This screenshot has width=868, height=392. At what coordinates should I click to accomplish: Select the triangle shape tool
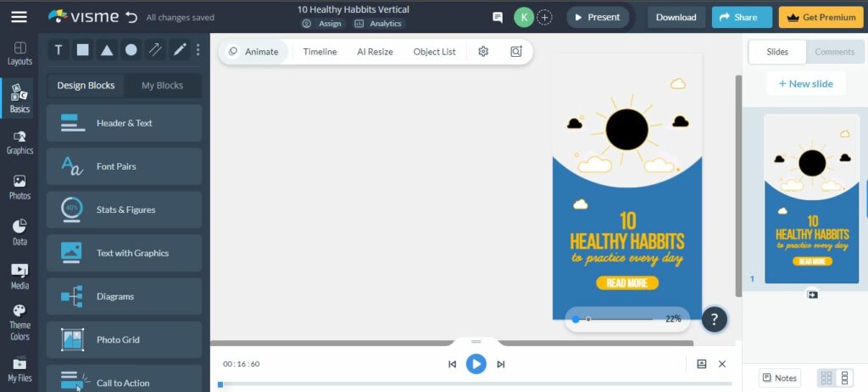[x=107, y=50]
